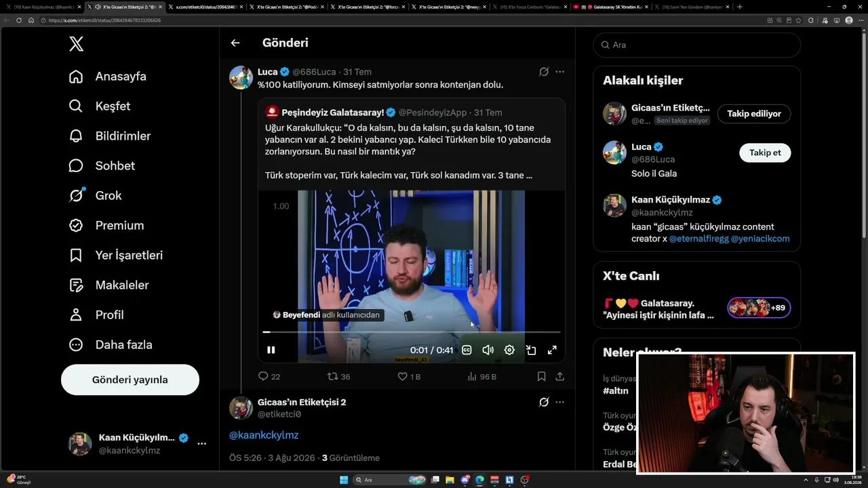Switch to the Semi Yen Gündem tab
Image resolution: width=868 pixels, height=488 pixels.
(693, 7)
